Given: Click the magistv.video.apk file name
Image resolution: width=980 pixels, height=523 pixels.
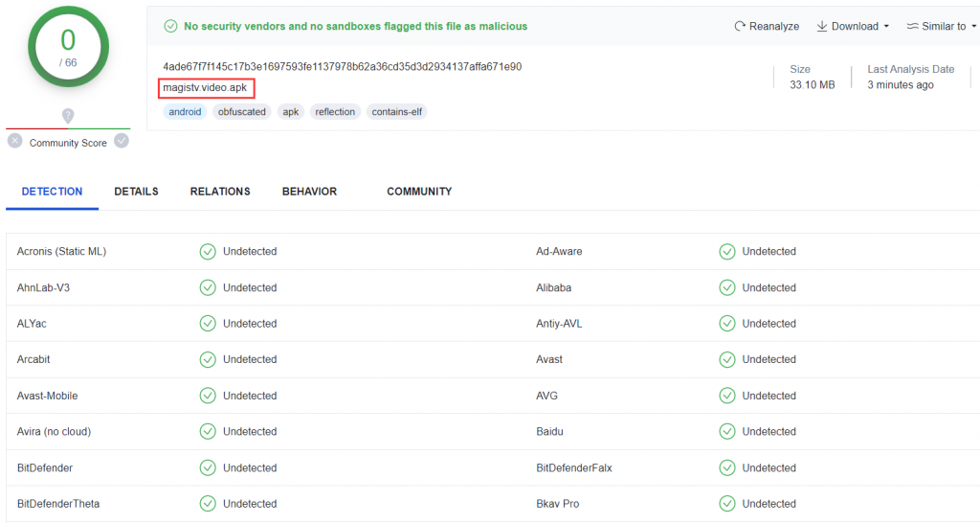Looking at the screenshot, I should 205,87.
